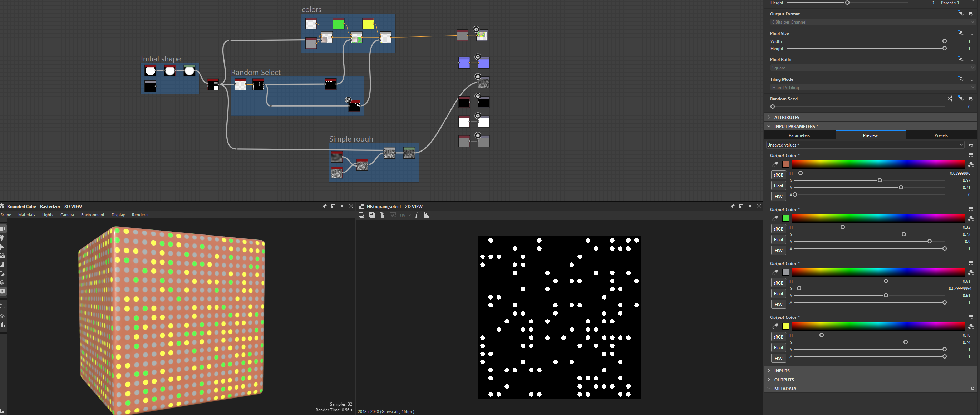The height and width of the screenshot is (415, 980).
Task: Click the copy image icon in the 2D view toolbar
Action: click(382, 215)
